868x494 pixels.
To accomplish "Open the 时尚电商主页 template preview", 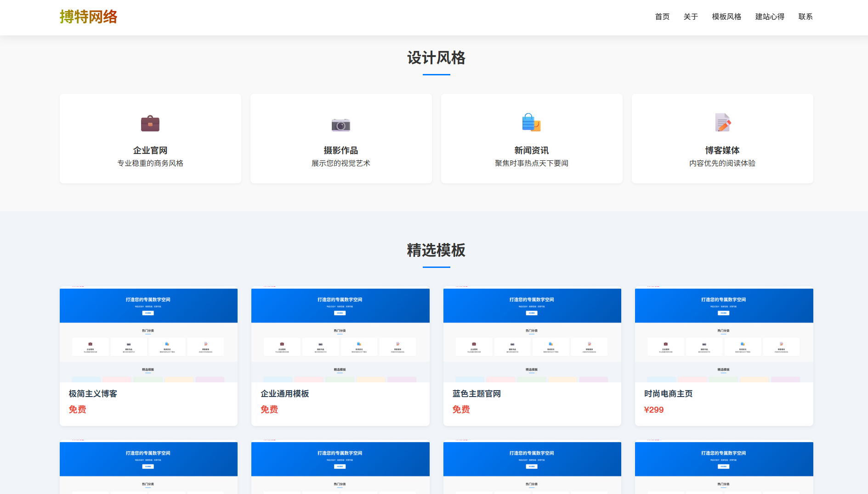I will (x=724, y=335).
